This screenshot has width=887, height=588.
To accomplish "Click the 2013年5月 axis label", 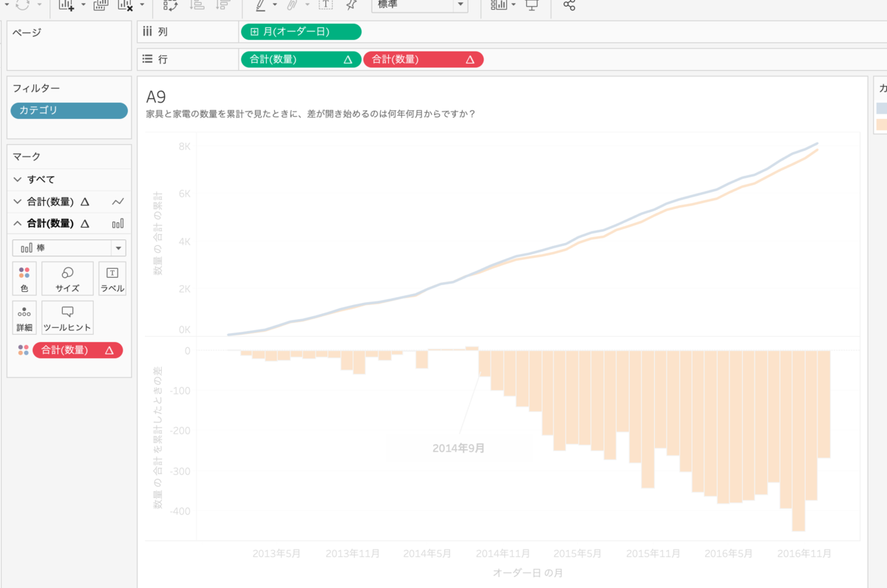I will coord(276,553).
